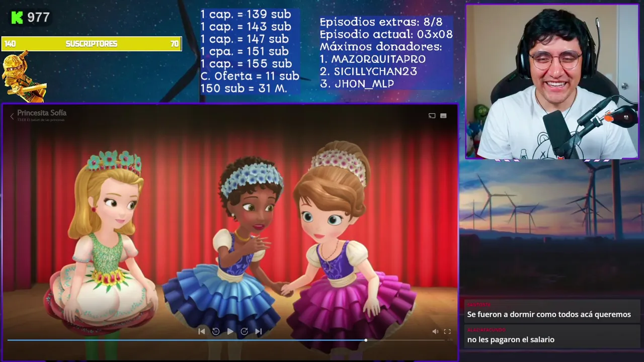This screenshot has width=644, height=362.
Task: Click the text '150 sub = 31 M.'
Action: [x=244, y=88]
